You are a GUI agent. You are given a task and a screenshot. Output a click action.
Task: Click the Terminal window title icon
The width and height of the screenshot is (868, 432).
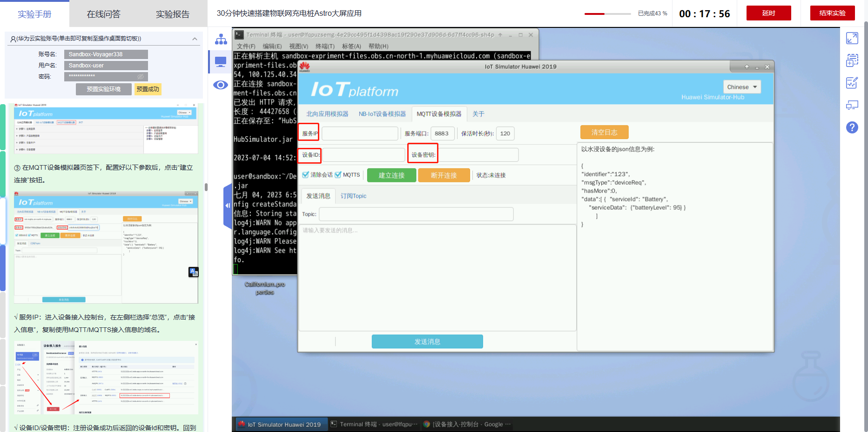coord(239,34)
